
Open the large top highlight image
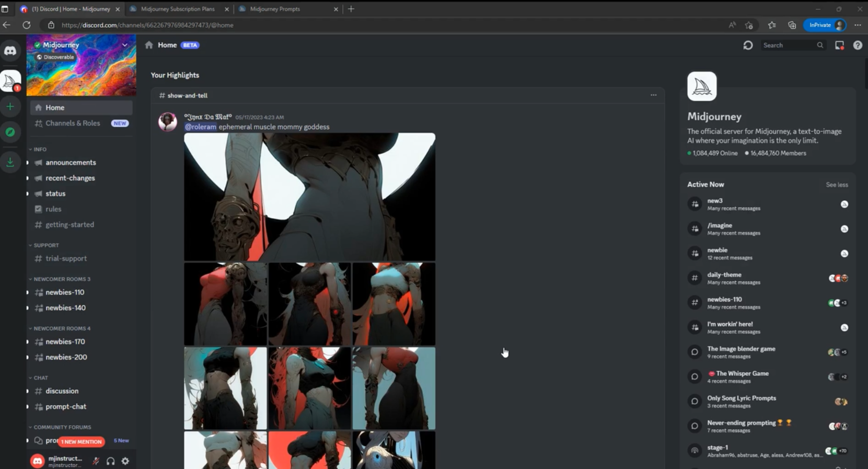point(309,197)
